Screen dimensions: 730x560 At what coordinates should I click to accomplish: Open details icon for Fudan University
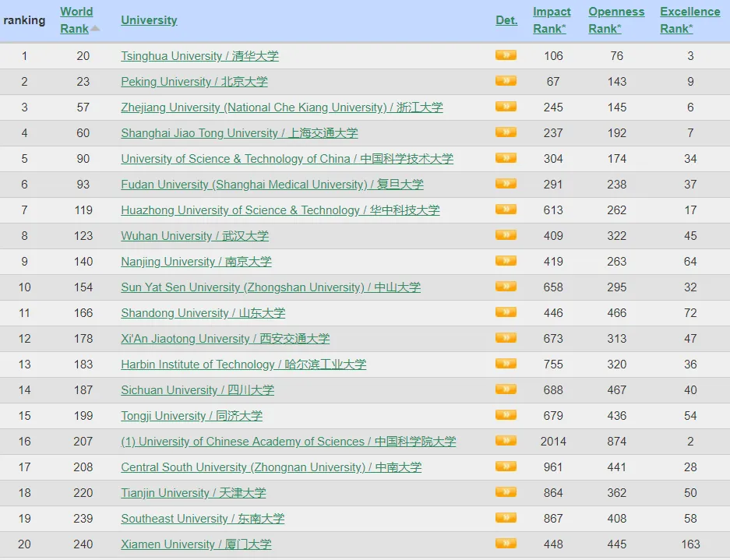(506, 184)
